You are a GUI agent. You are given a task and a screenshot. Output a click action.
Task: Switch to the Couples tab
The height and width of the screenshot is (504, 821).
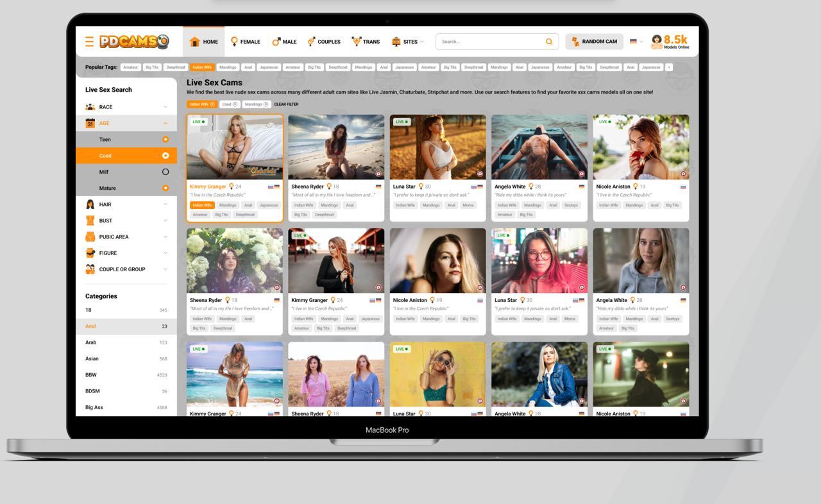pos(324,42)
